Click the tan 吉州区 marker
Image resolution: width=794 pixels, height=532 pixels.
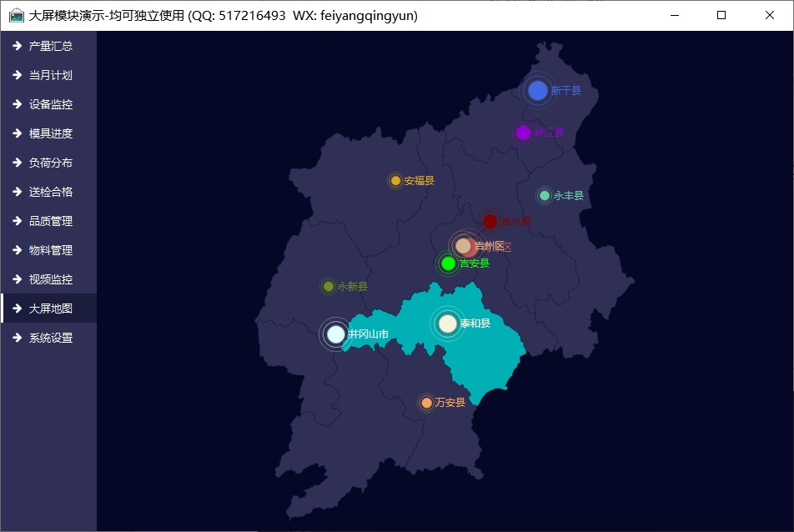coord(463,246)
